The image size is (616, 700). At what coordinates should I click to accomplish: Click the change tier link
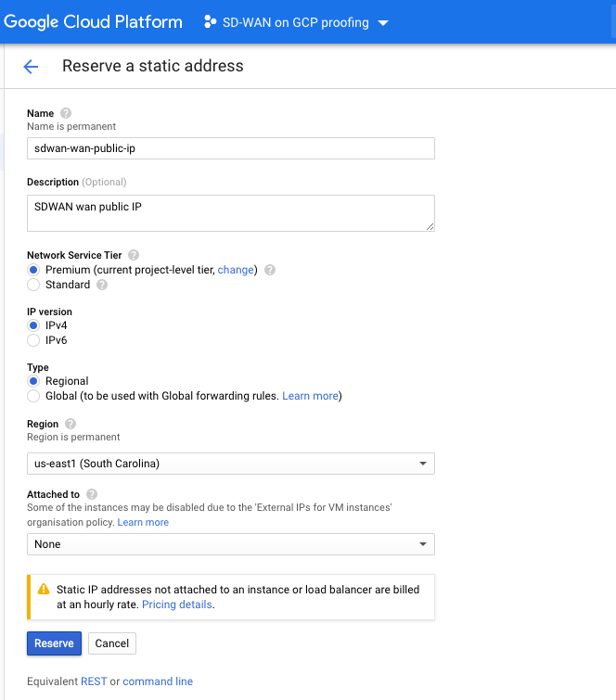pos(236,270)
